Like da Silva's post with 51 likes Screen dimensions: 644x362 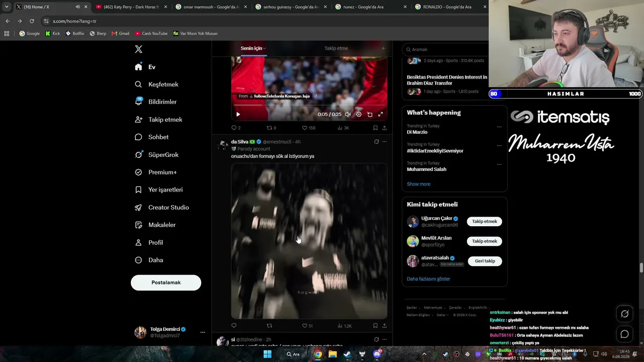pyautogui.click(x=304, y=325)
